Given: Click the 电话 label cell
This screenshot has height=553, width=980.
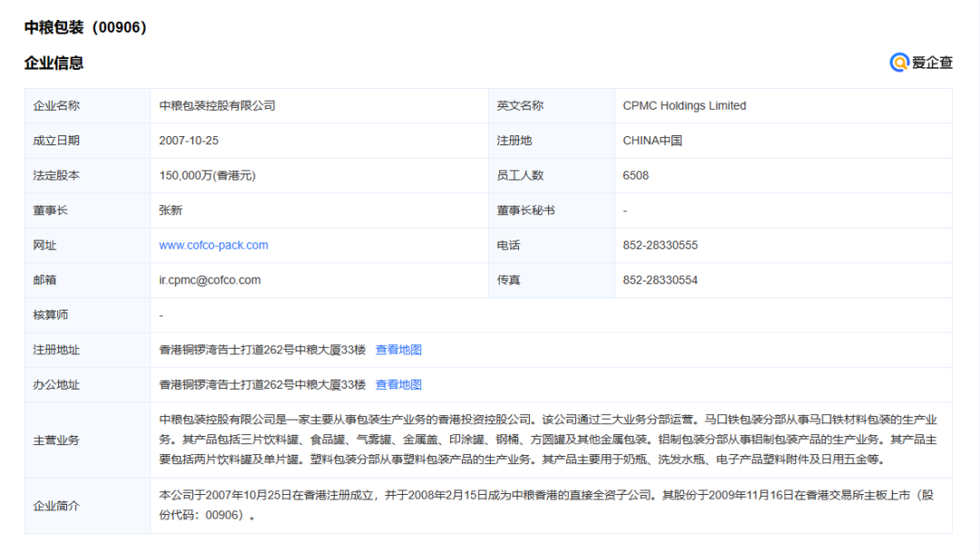Looking at the screenshot, I should click(x=552, y=245).
